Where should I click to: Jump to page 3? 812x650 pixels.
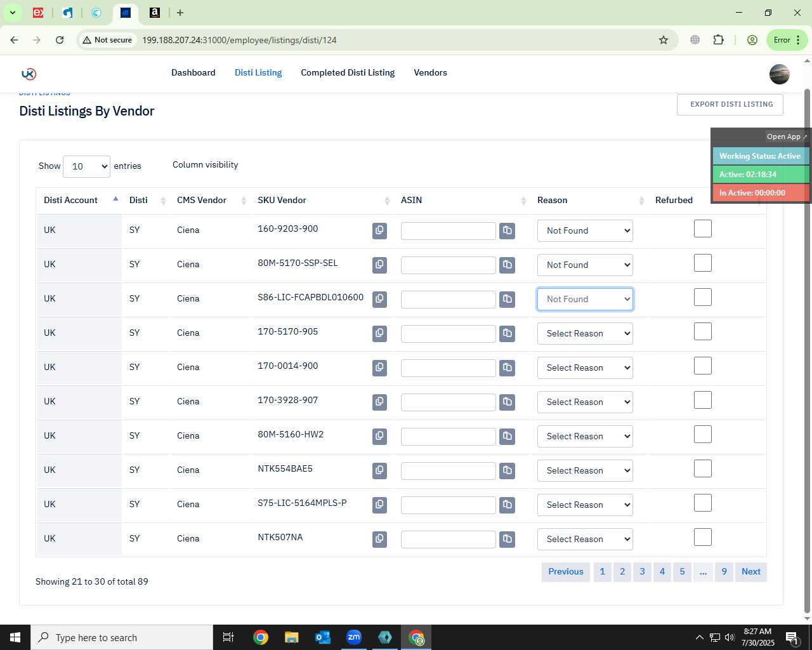(x=642, y=572)
